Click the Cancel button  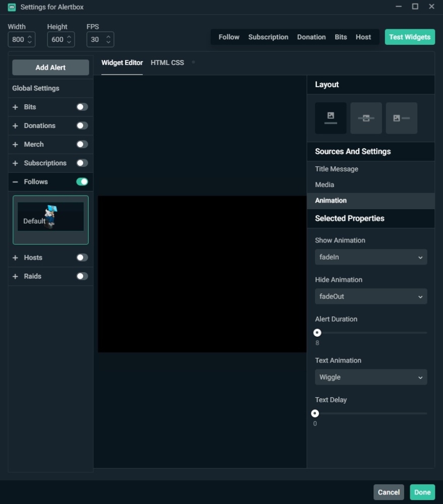tap(389, 492)
